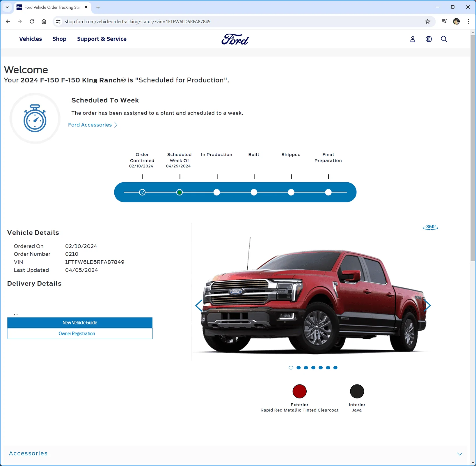This screenshot has height=466, width=476.
Task: Open the Chrome profile avatar
Action: pyautogui.click(x=457, y=21)
